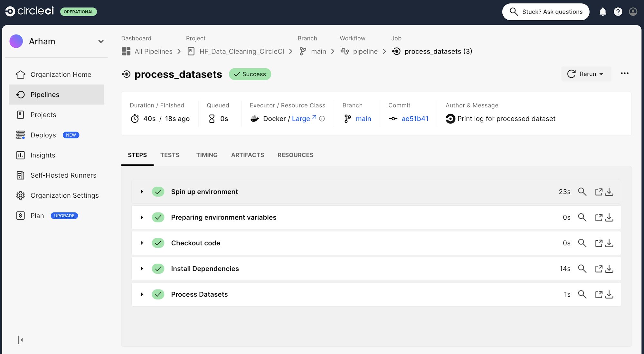Expand the Spin up environment step
This screenshot has width=644, height=354.
click(x=142, y=192)
